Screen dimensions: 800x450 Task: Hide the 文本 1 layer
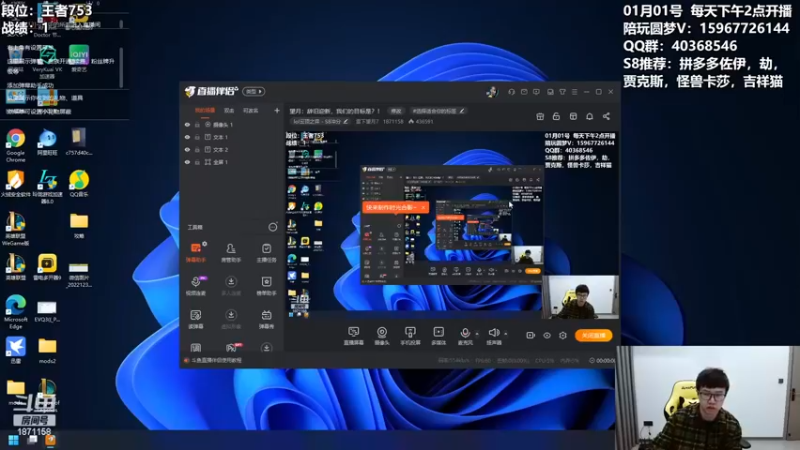tap(187, 137)
